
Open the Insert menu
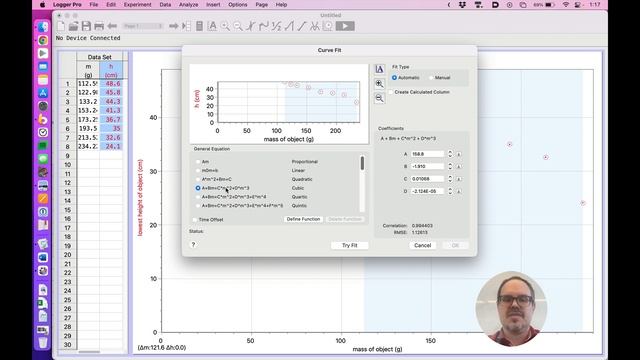(213, 5)
